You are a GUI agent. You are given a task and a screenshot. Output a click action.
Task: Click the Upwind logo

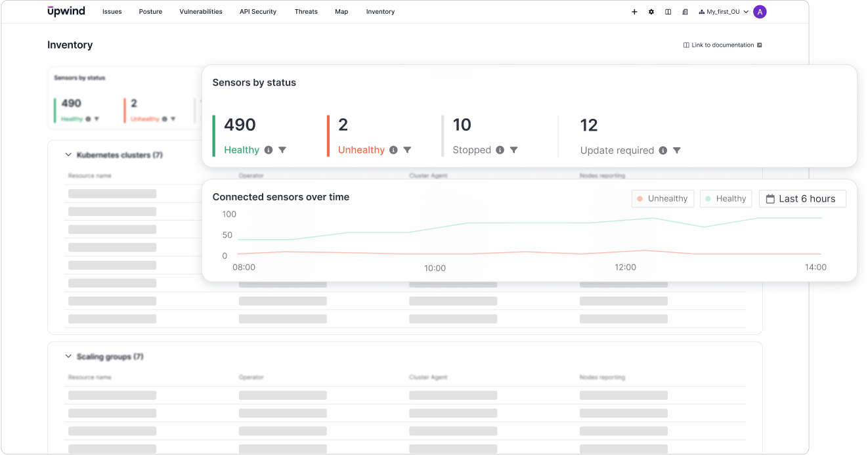(66, 11)
